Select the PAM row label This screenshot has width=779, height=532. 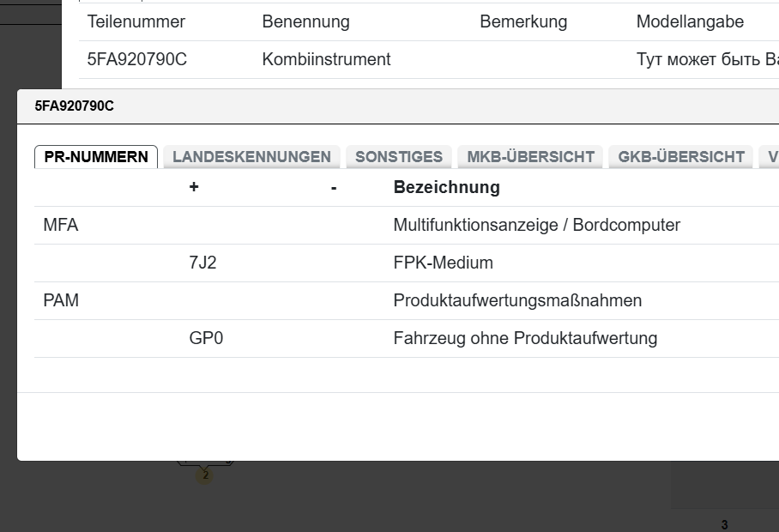coord(60,301)
